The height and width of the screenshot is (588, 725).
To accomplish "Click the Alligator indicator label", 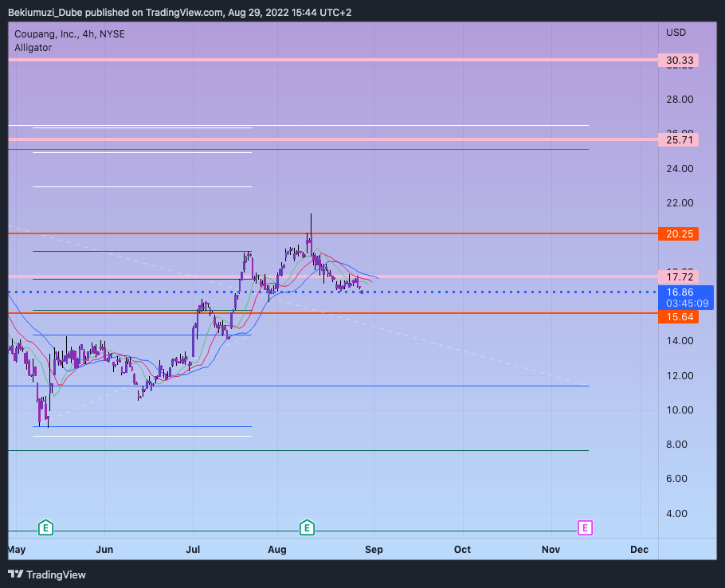I will coord(33,48).
